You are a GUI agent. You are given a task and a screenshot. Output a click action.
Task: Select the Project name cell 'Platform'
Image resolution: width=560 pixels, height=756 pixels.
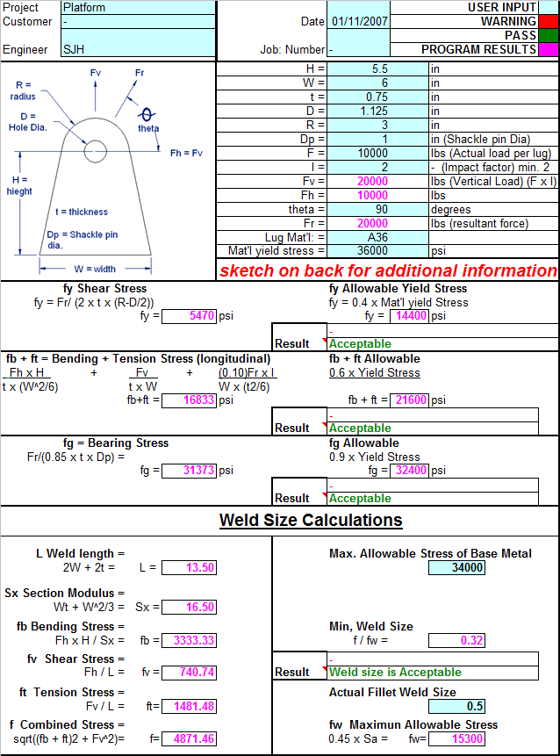click(138, 8)
